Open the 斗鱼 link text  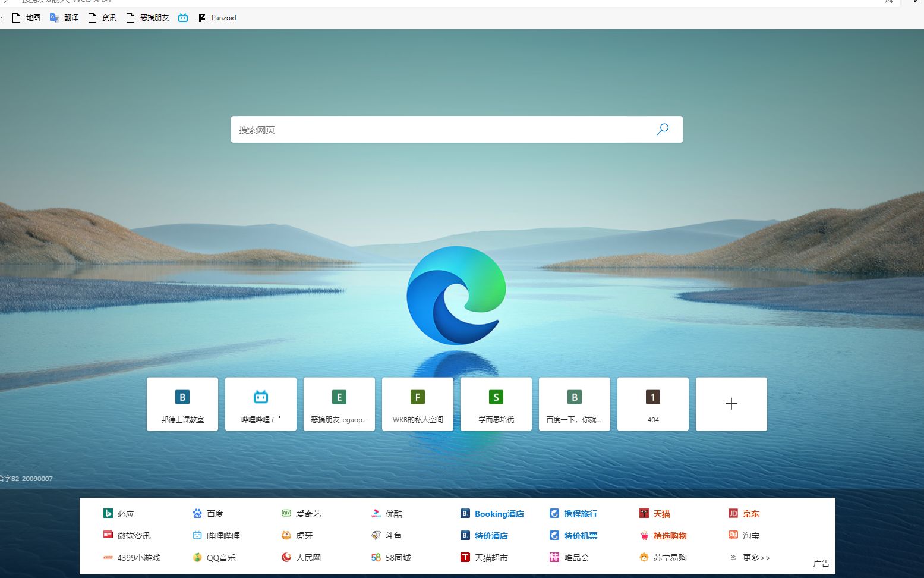click(394, 536)
